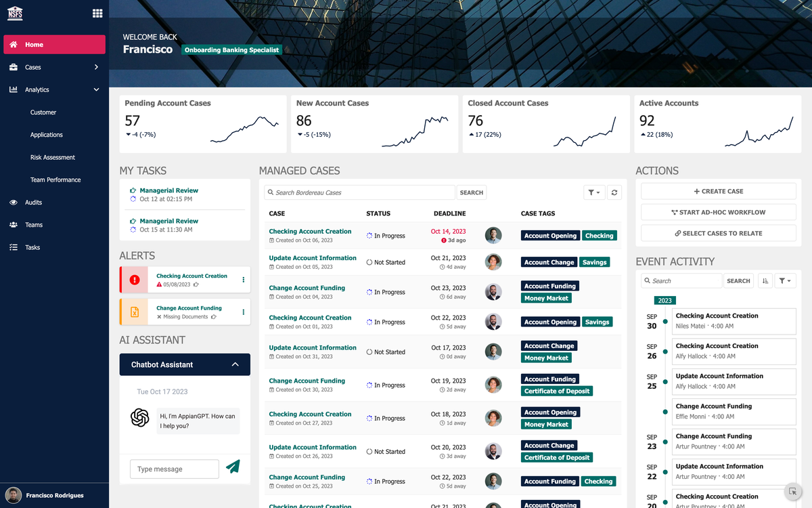Go to Risk Assessment in sidebar

tap(53, 157)
